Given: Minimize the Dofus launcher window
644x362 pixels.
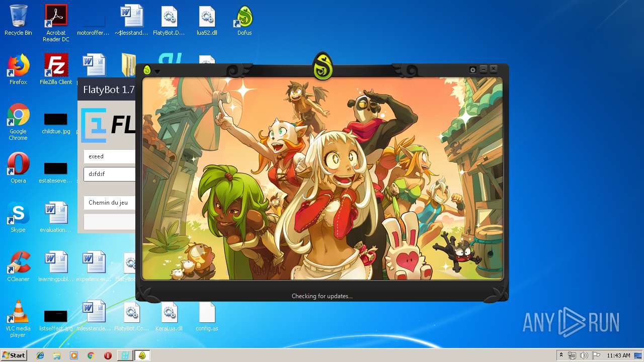Looking at the screenshot, I should (484, 69).
